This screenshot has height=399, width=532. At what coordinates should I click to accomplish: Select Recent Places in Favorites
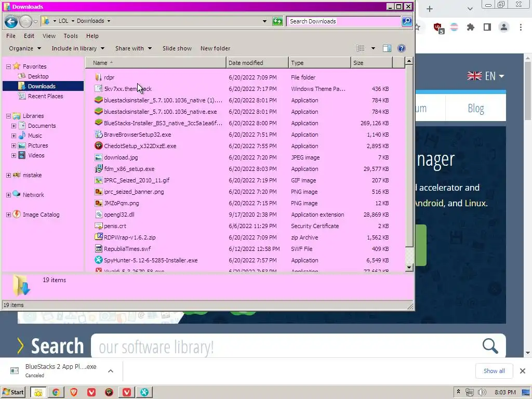[x=46, y=96]
